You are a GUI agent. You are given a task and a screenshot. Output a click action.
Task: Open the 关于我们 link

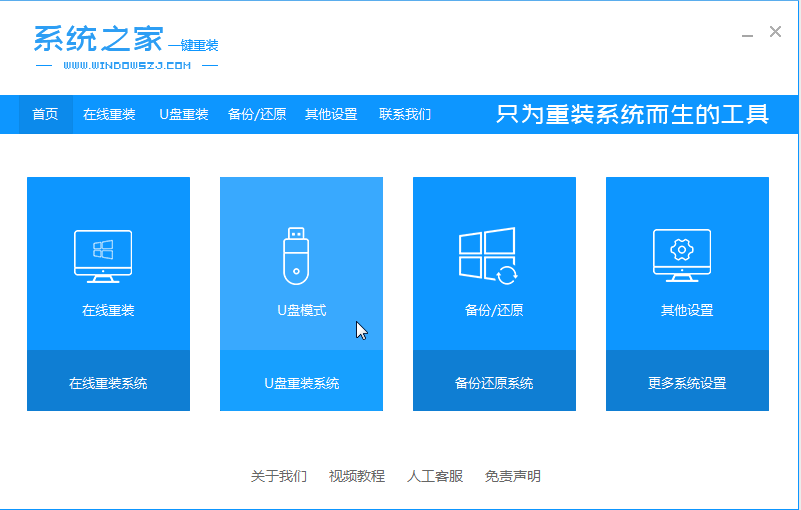[x=279, y=476]
